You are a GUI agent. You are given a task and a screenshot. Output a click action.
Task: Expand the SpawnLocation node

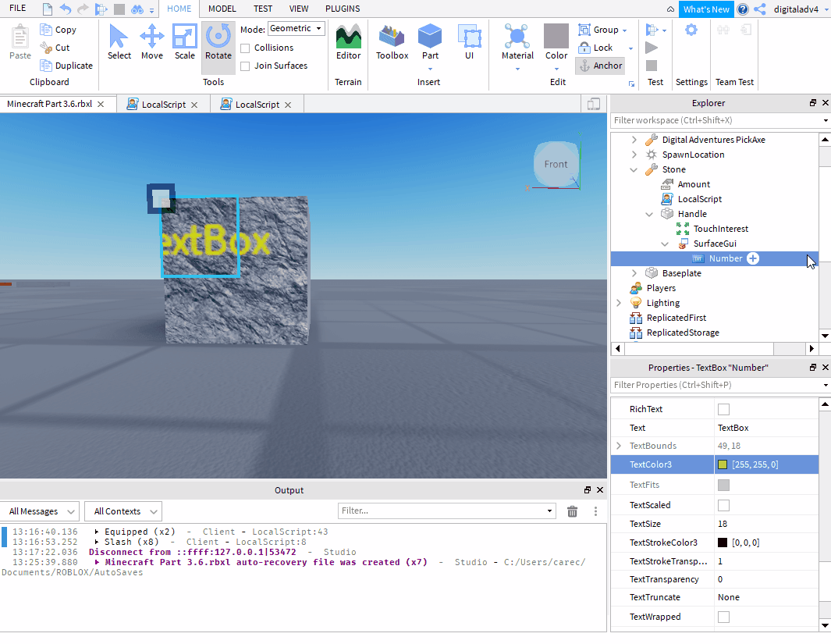coord(634,155)
